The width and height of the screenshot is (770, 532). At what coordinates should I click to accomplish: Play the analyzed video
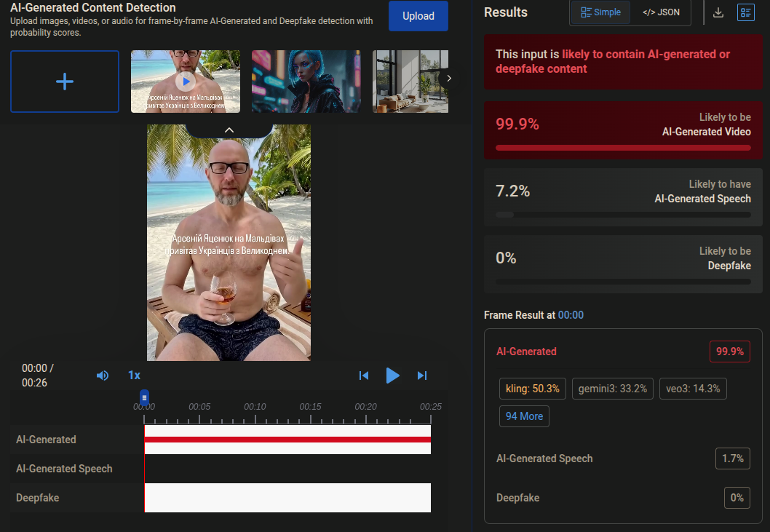[x=393, y=376]
